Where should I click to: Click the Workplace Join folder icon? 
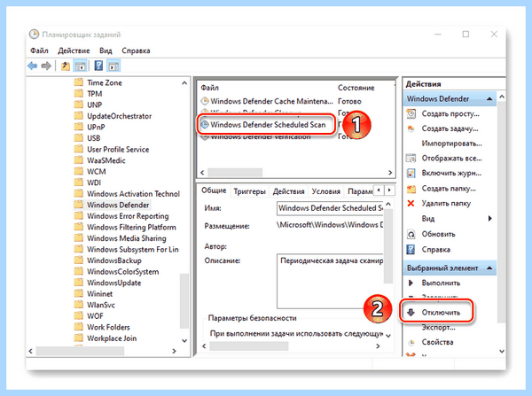(78, 338)
